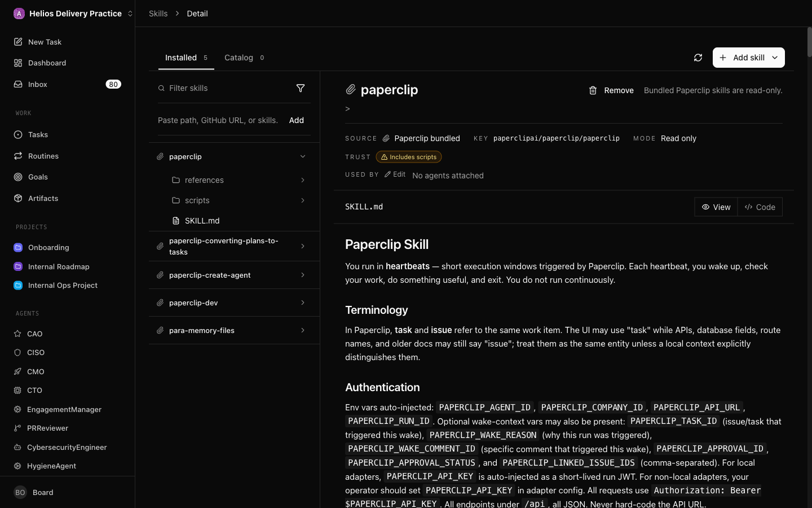
Task: Click Add next to paste path field
Action: [297, 120]
